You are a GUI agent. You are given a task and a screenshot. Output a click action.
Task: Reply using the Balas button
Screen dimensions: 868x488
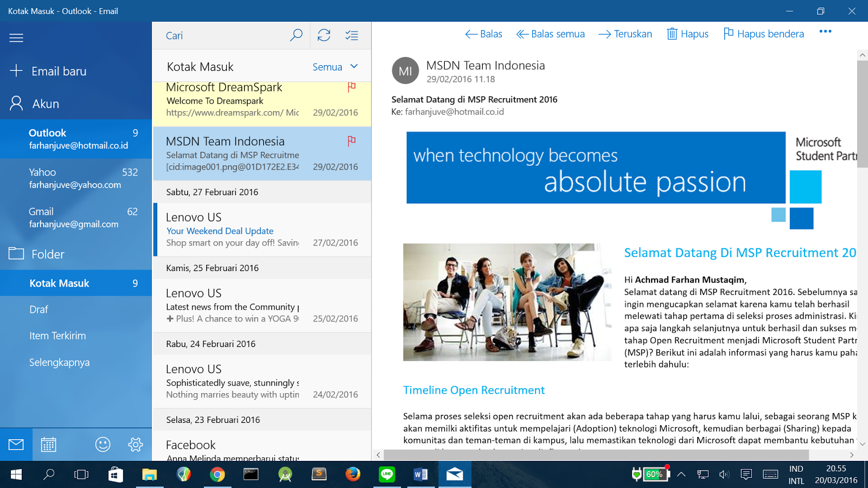click(484, 34)
